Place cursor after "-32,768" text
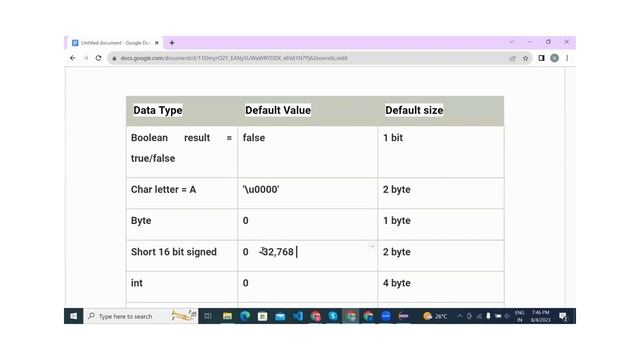This screenshot has height=360, width=640. pos(296,252)
